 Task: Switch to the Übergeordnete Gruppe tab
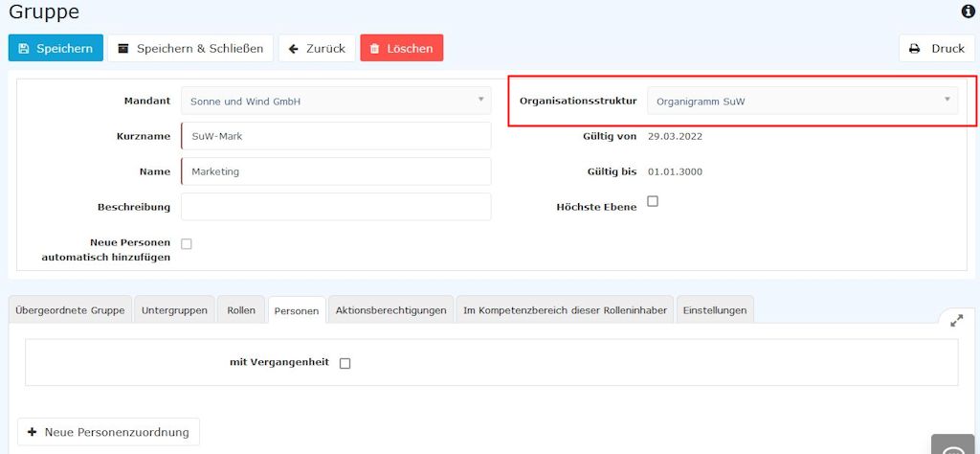tap(70, 310)
